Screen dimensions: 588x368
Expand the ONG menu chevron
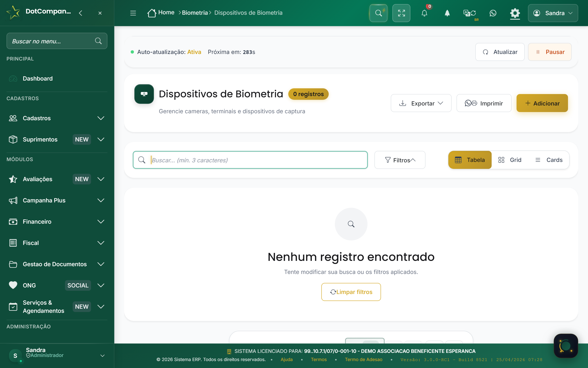tap(101, 285)
